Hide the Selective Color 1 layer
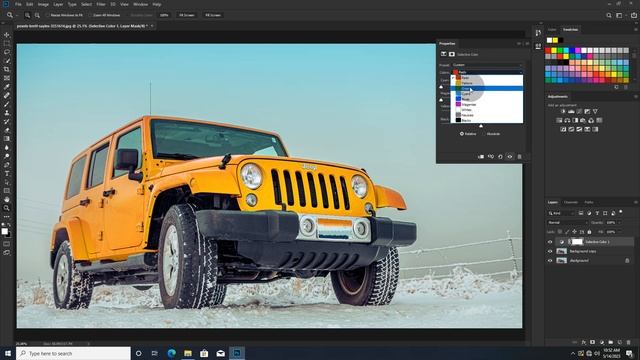This screenshot has width=640, height=360. point(550,242)
